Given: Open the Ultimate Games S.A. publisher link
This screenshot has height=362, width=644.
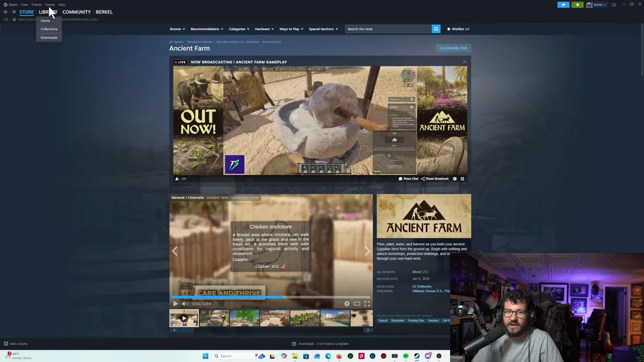Looking at the screenshot, I should [x=428, y=291].
